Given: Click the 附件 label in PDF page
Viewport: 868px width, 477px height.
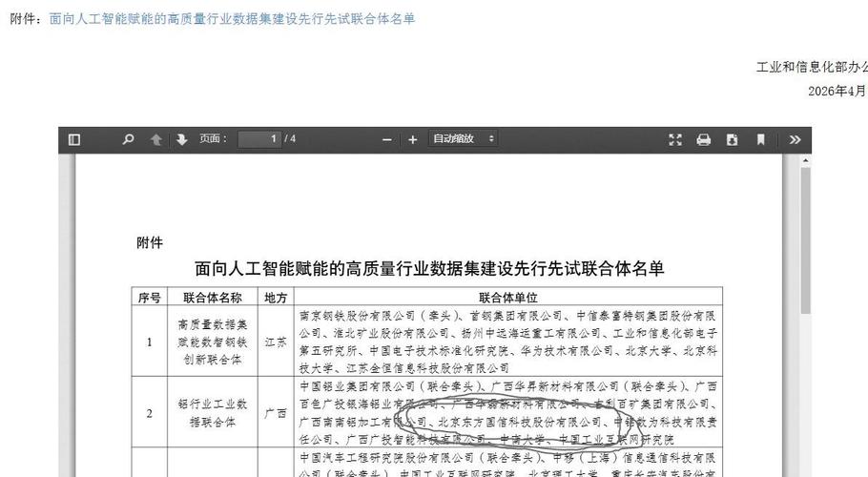Looking at the screenshot, I should (x=150, y=243).
